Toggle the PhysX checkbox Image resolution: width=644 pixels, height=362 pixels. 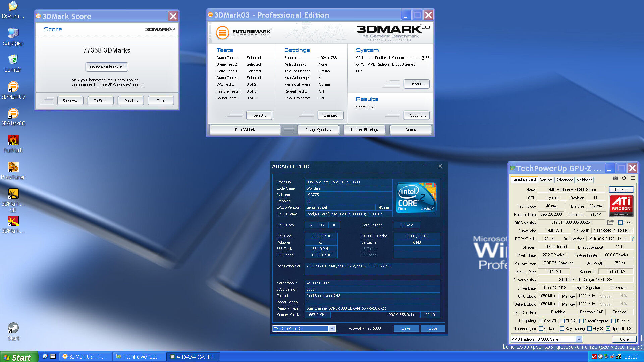click(x=589, y=329)
